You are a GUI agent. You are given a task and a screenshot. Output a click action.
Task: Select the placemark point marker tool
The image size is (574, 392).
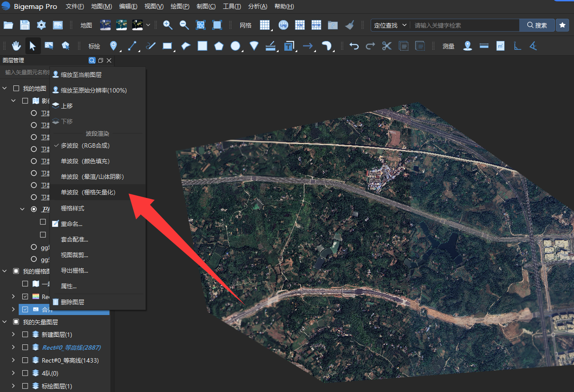113,46
